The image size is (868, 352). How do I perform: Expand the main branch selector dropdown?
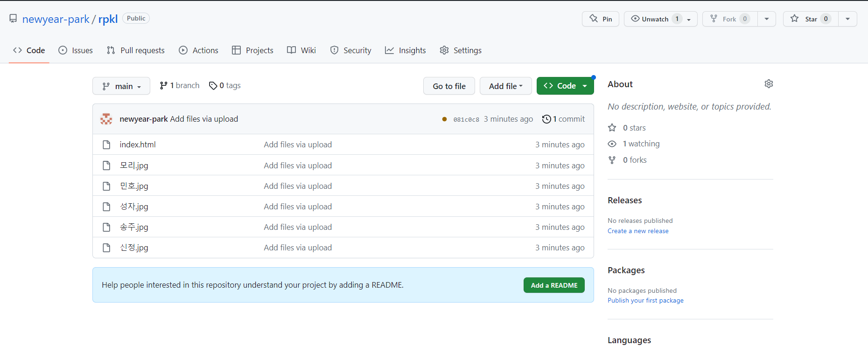[121, 86]
